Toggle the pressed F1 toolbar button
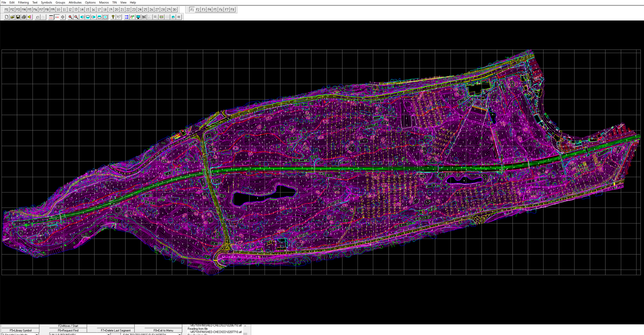 (192, 10)
